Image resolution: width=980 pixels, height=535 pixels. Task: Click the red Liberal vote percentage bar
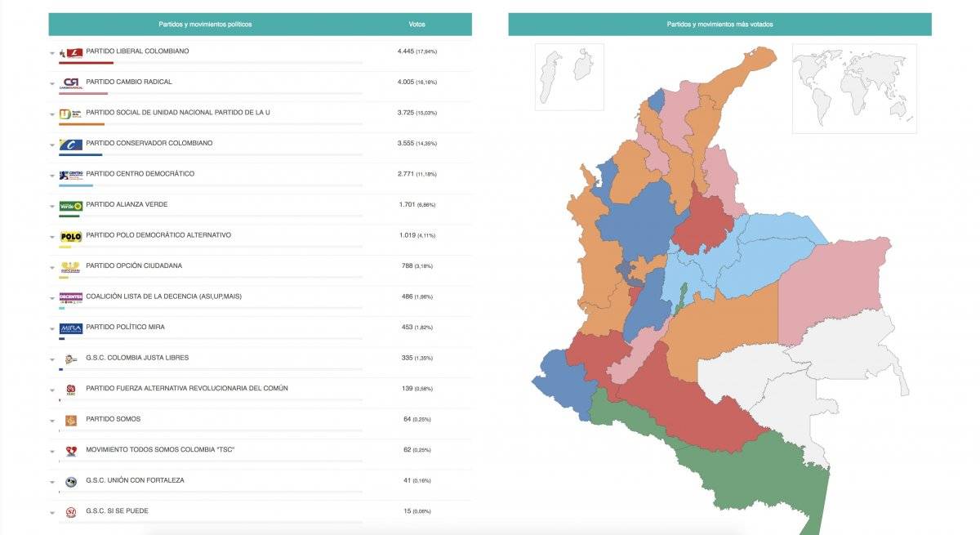[x=86, y=62]
